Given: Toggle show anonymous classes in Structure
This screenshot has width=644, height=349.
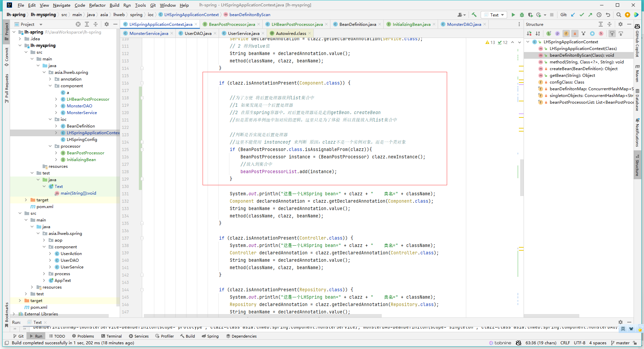Looking at the screenshot, I should coord(592,34).
